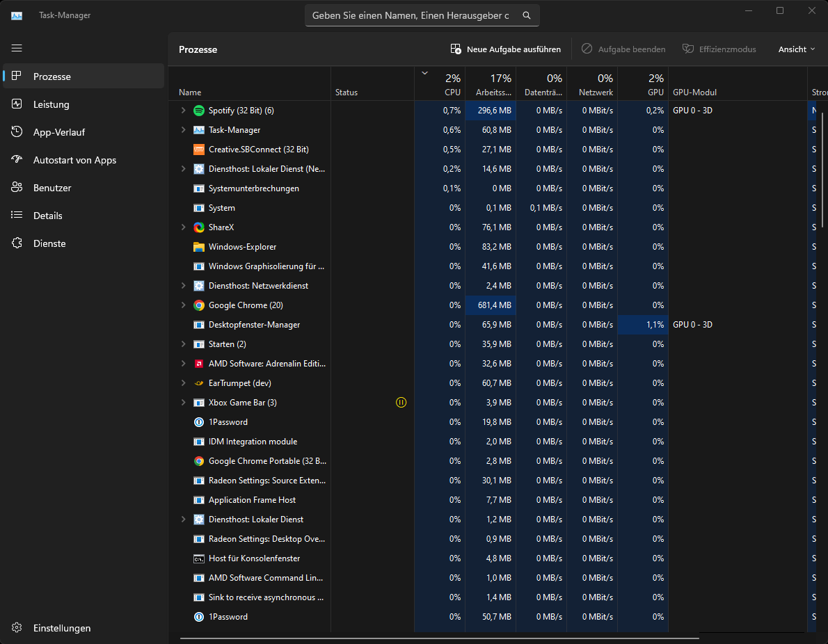Click the Windows-Explorer folder icon

point(198,247)
